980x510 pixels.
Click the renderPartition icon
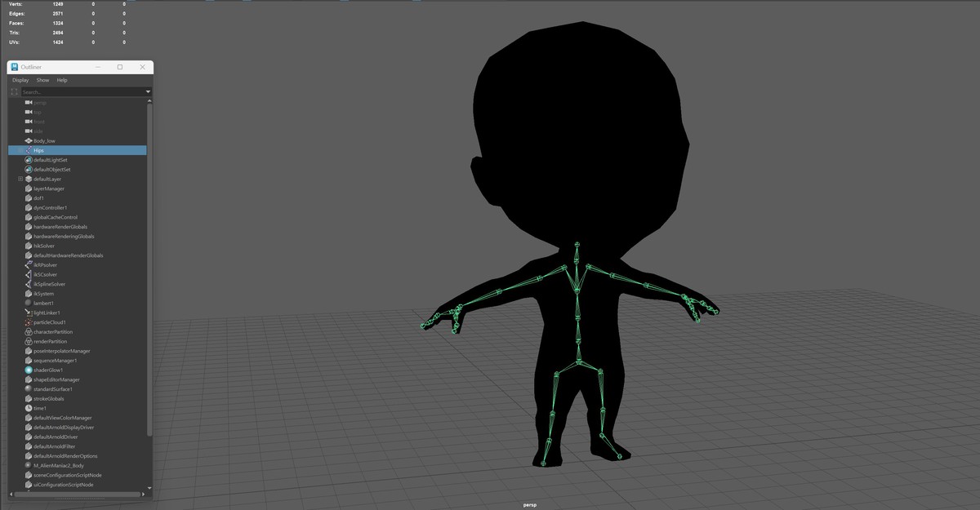[29, 341]
